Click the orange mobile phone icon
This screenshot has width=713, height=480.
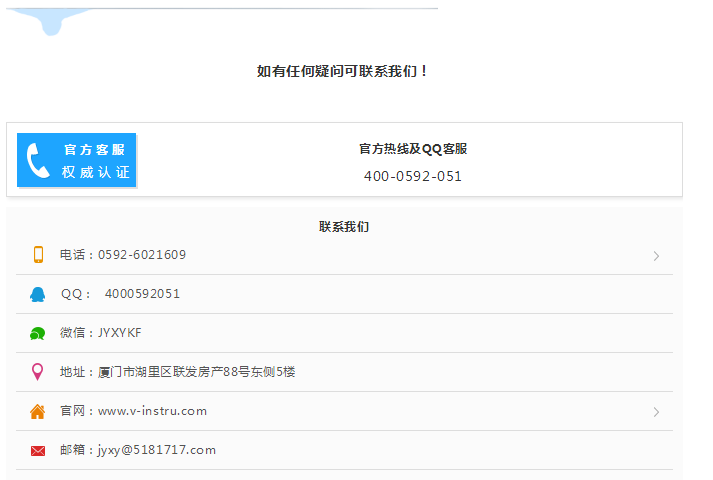pyautogui.click(x=38, y=255)
